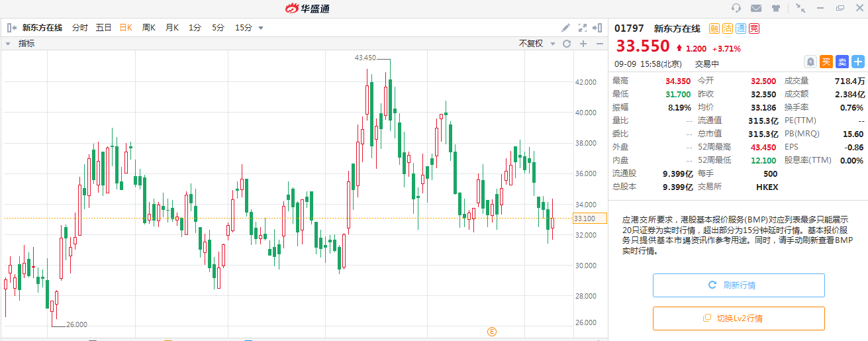This screenshot has height=341, width=868.
Task: Switch to 五日 five-day chart
Action: point(103,28)
